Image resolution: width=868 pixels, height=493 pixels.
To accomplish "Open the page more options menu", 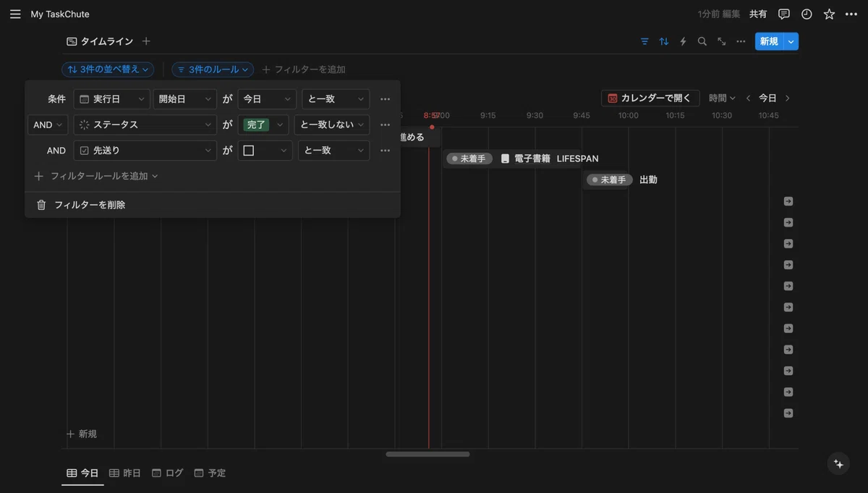I will tap(851, 14).
